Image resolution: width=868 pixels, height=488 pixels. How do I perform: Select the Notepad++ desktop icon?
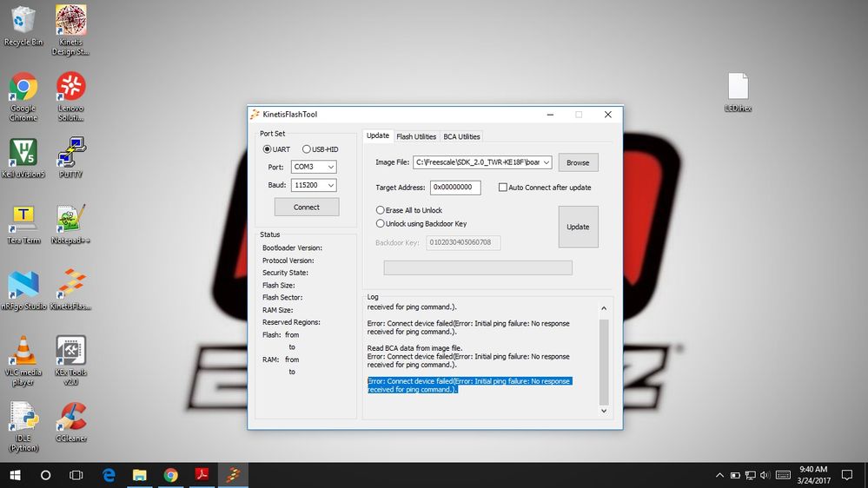tap(71, 224)
